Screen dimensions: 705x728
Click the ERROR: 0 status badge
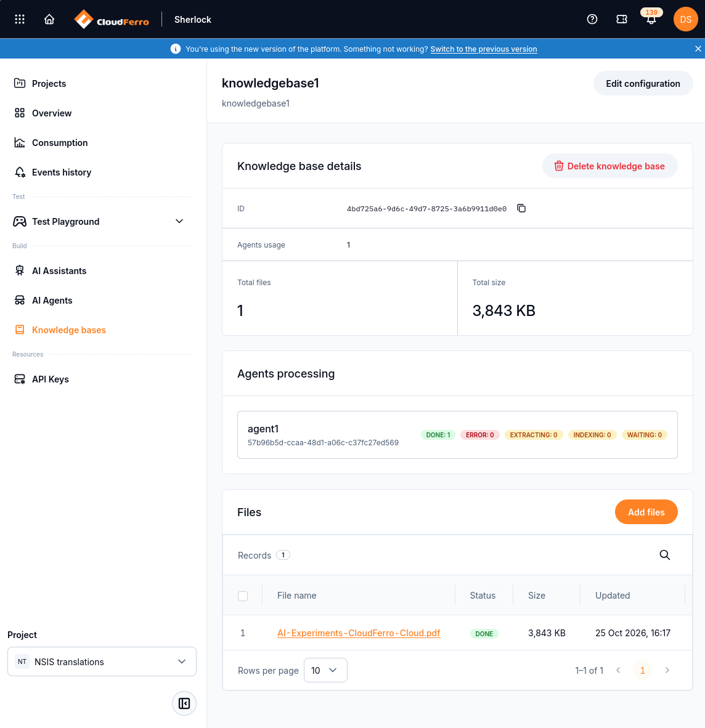pos(479,435)
